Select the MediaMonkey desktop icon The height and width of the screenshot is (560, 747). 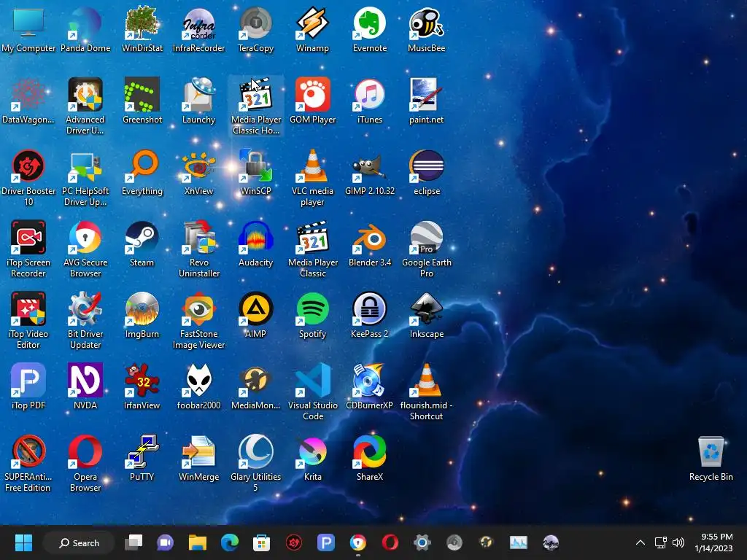tap(256, 380)
